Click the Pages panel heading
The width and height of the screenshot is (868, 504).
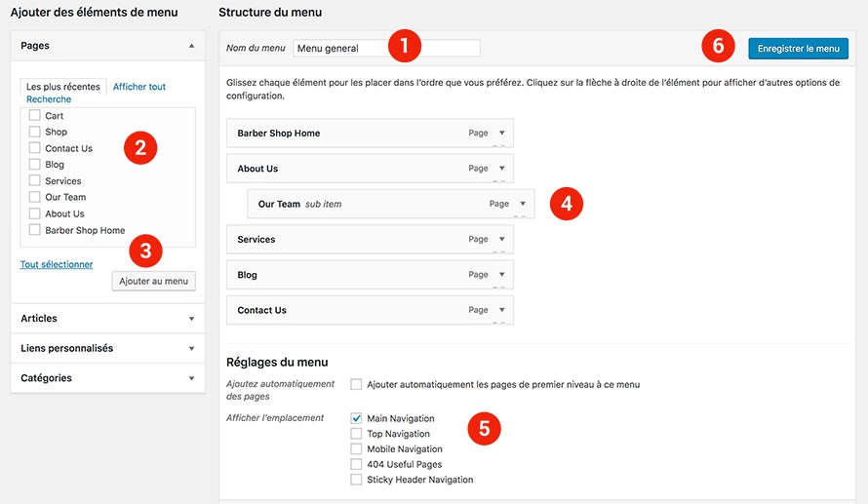(35, 46)
